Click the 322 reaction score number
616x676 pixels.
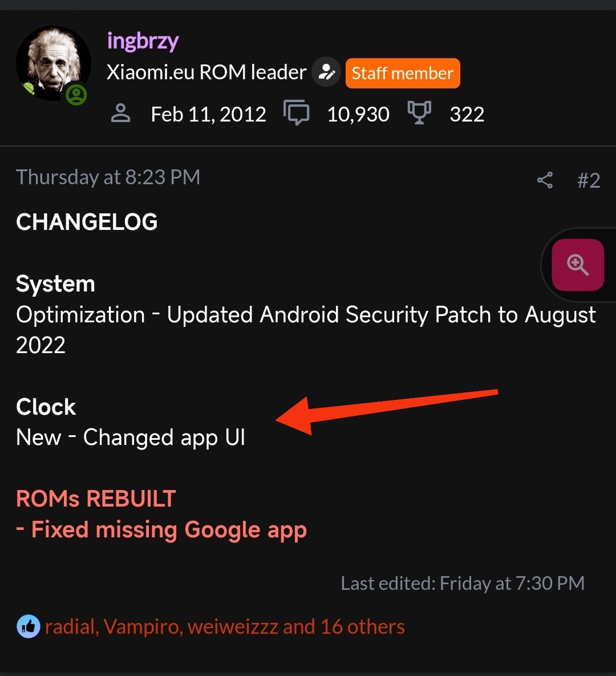tap(467, 114)
